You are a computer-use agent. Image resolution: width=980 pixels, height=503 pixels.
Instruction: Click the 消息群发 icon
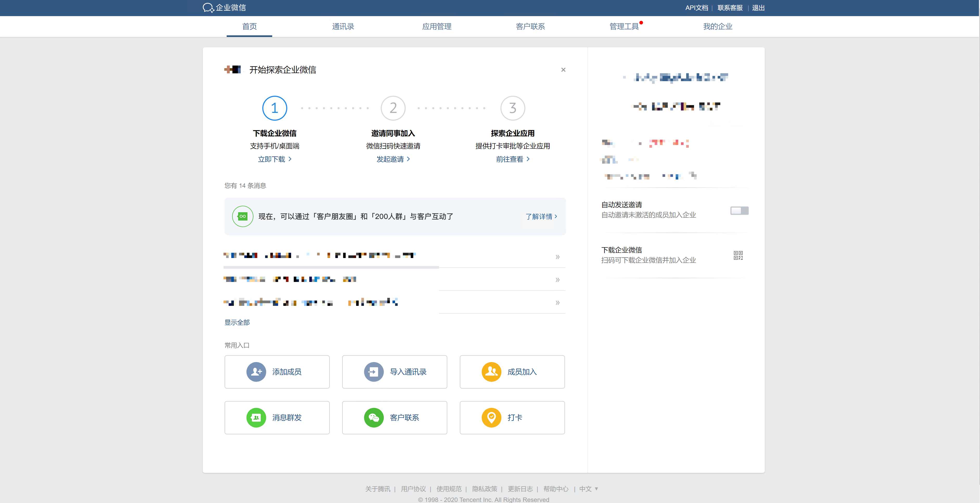pyautogui.click(x=256, y=417)
